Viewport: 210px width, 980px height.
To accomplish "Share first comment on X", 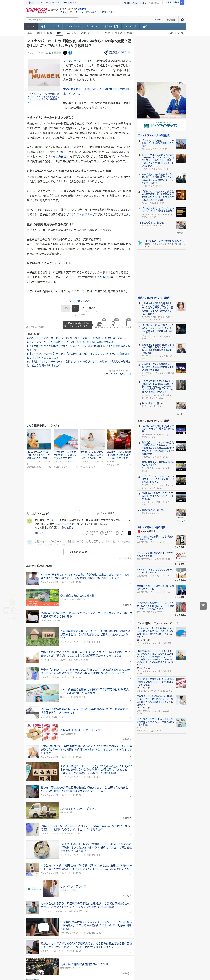I will click(129, 533).
